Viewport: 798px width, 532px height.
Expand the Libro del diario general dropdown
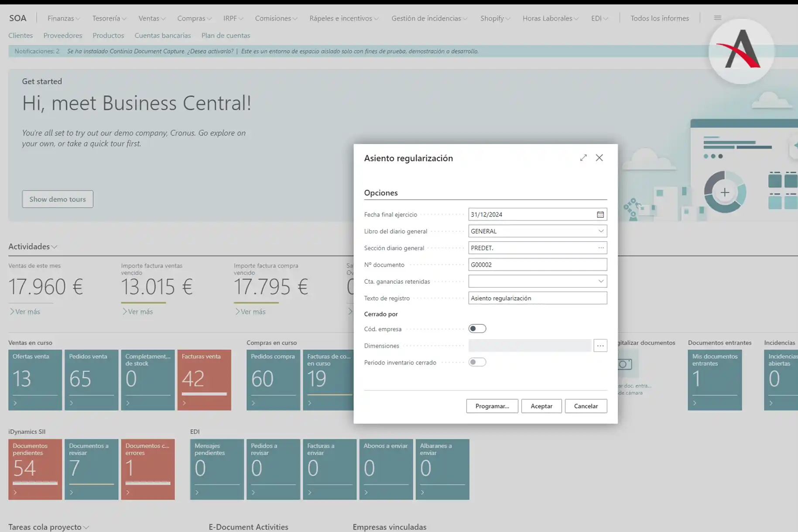(x=600, y=231)
